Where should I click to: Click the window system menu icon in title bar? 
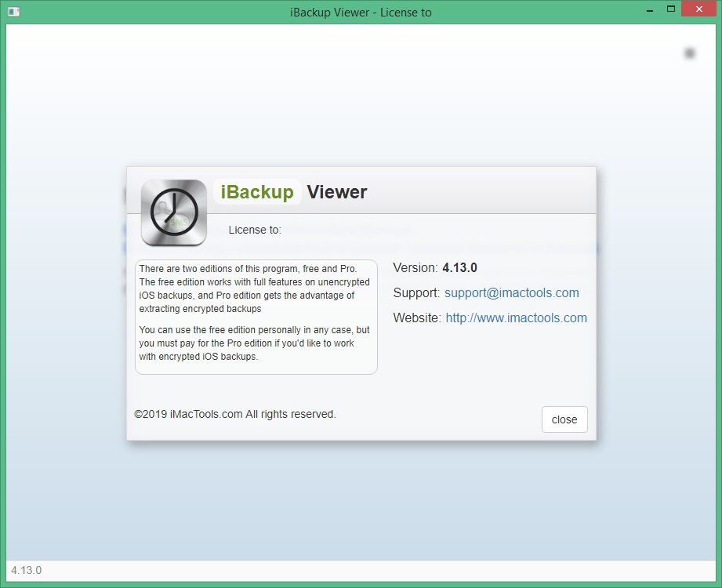(14, 12)
